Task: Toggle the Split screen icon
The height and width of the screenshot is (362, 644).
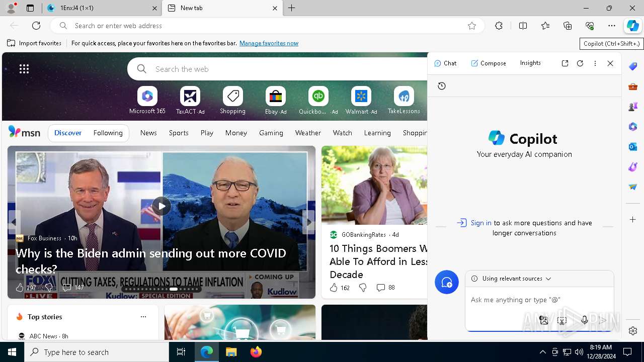Action: tap(523, 26)
